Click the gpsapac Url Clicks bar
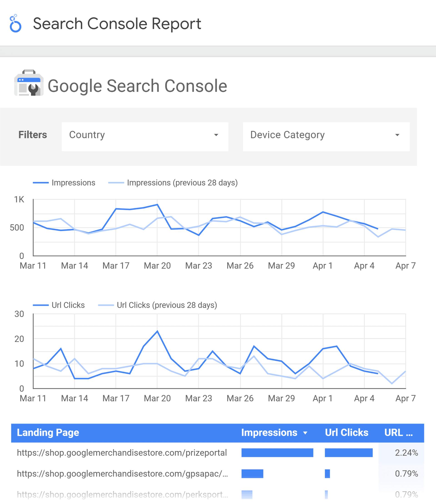Screen dimensions: 436x504 pos(327,474)
